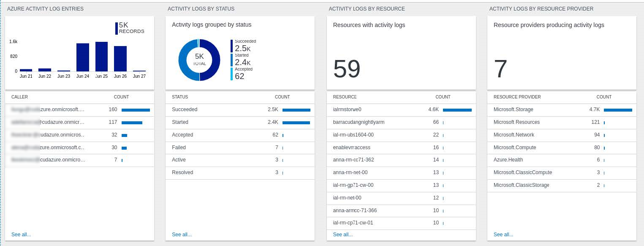
Task: Click the caller row with count 32
Action: (79, 135)
